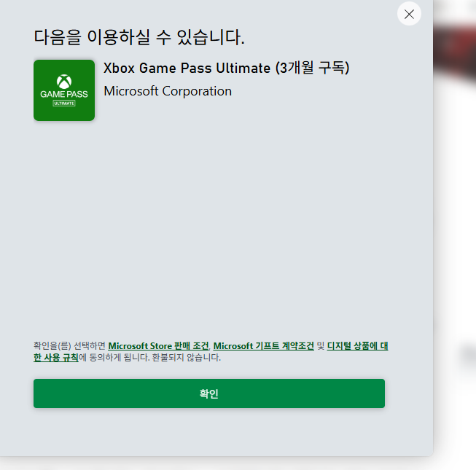Click the 다음을 이용하실 수 있습니다 heading
The width and height of the screenshot is (476, 470).
click(139, 37)
